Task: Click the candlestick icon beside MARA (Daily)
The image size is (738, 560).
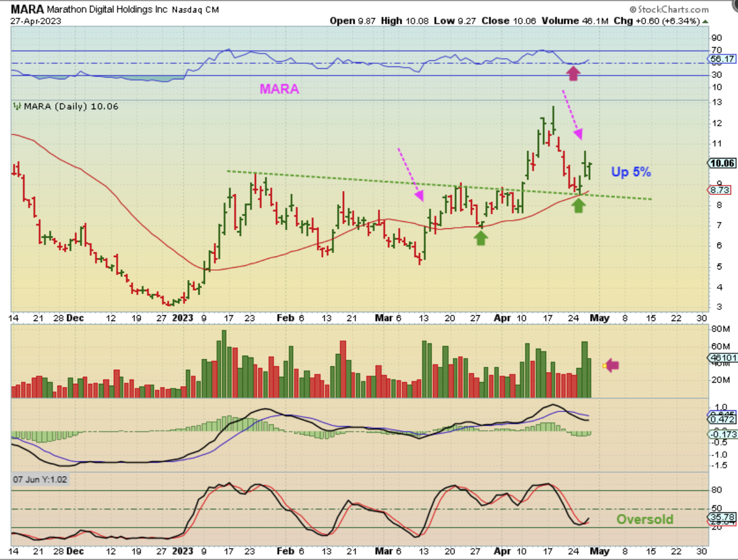Action: pos(17,106)
